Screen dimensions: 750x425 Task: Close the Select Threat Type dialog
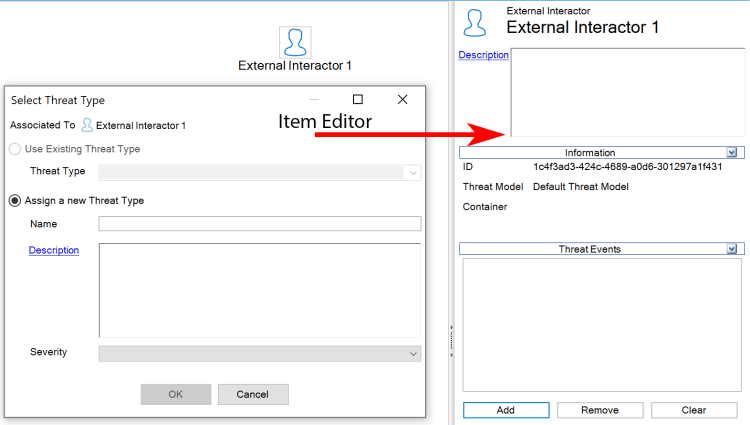click(402, 100)
